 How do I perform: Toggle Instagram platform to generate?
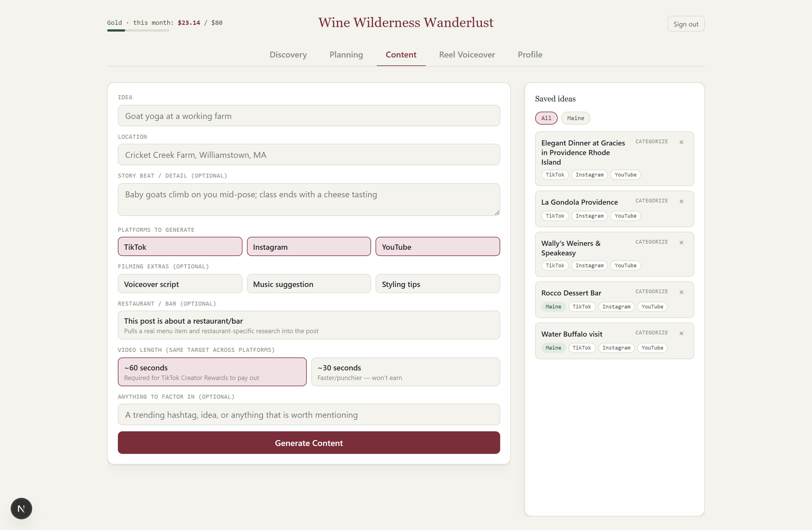click(x=309, y=247)
